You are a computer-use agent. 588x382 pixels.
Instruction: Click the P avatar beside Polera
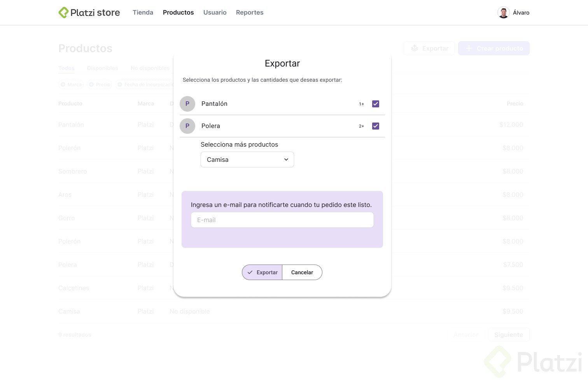(187, 126)
